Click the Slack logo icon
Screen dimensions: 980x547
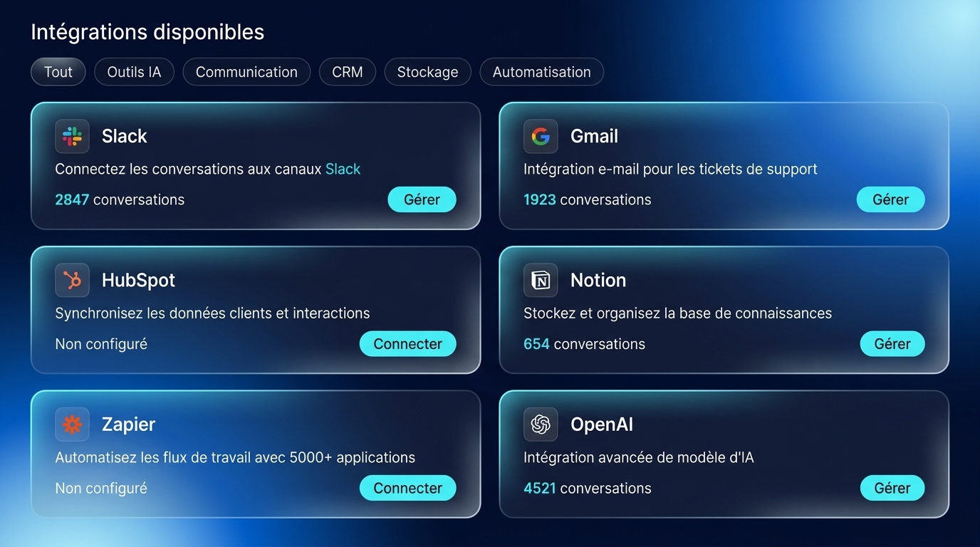[72, 136]
